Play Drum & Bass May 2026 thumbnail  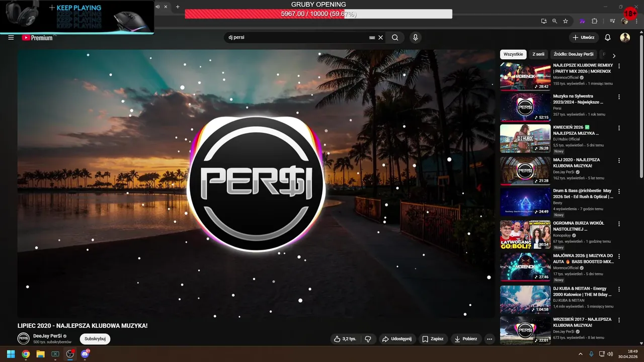click(x=525, y=202)
